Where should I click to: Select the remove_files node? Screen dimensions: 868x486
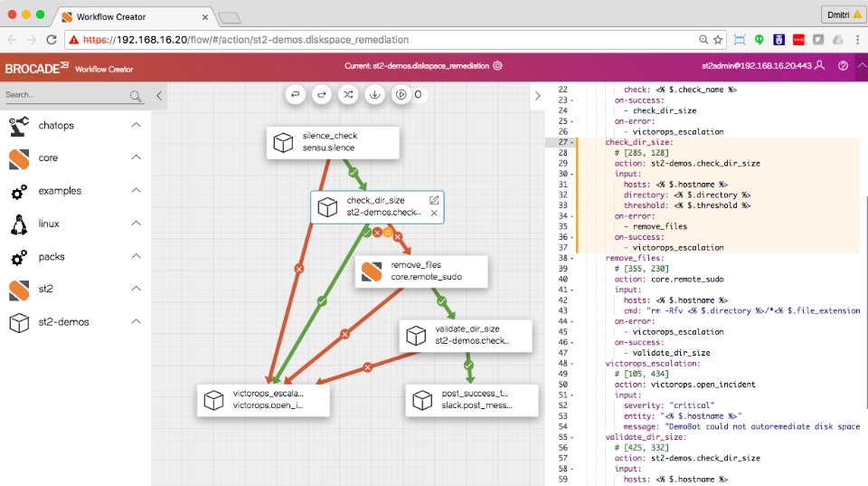pyautogui.click(x=421, y=272)
